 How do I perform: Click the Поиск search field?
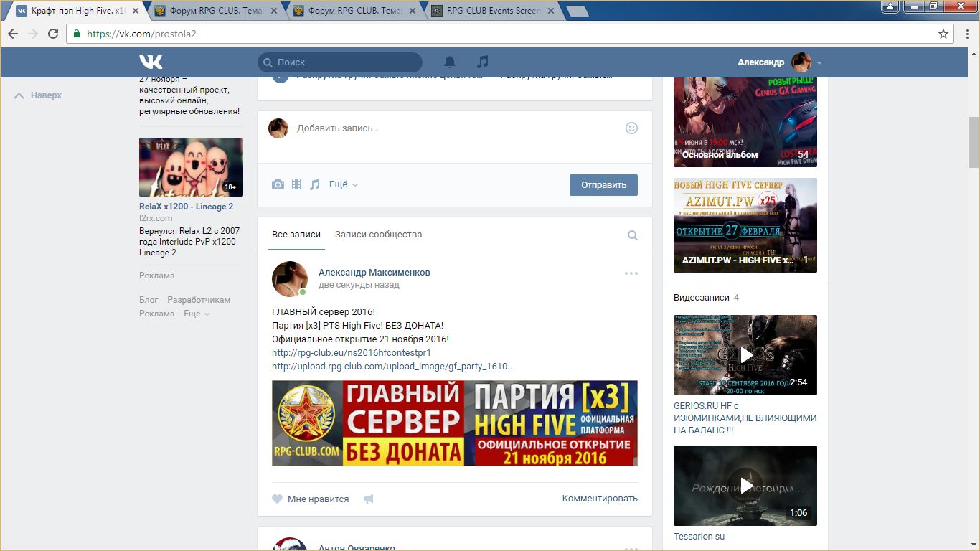340,62
